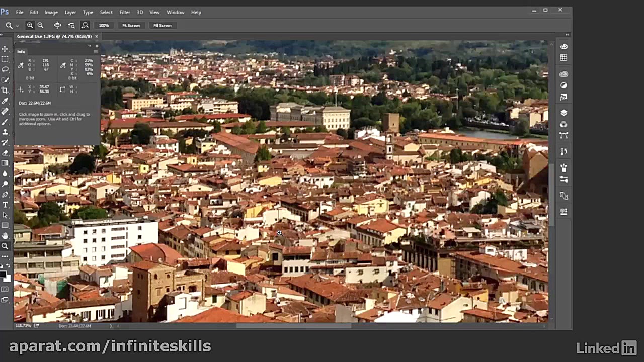Open the File menu

[x=20, y=12]
